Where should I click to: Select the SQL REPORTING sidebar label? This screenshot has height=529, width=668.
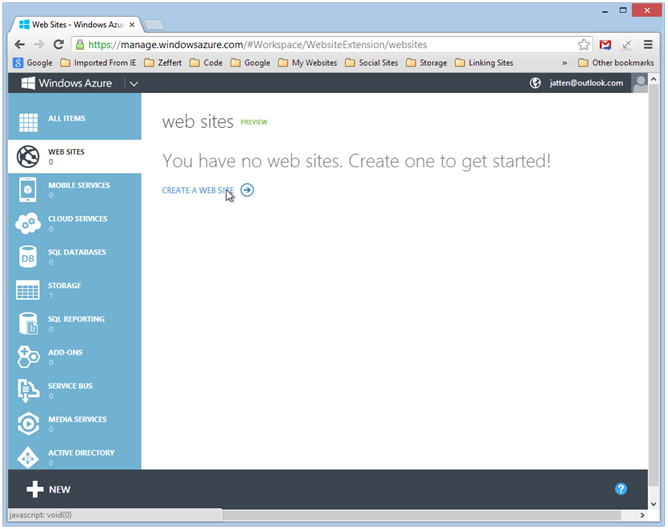(x=76, y=319)
